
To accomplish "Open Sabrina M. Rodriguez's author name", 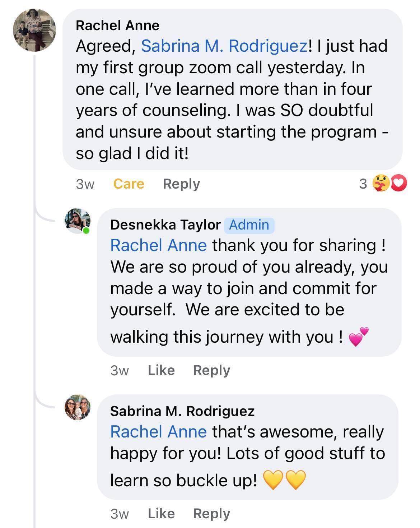I will coord(182,411).
